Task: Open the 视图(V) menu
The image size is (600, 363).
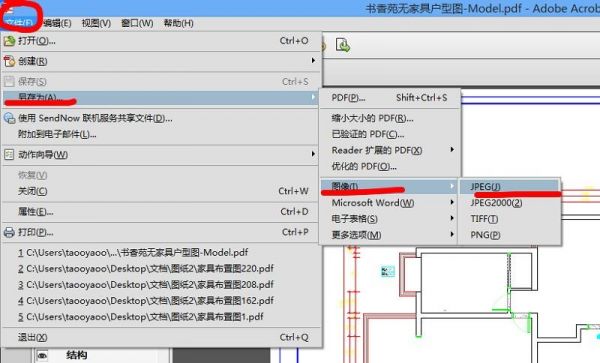Action: [96, 23]
